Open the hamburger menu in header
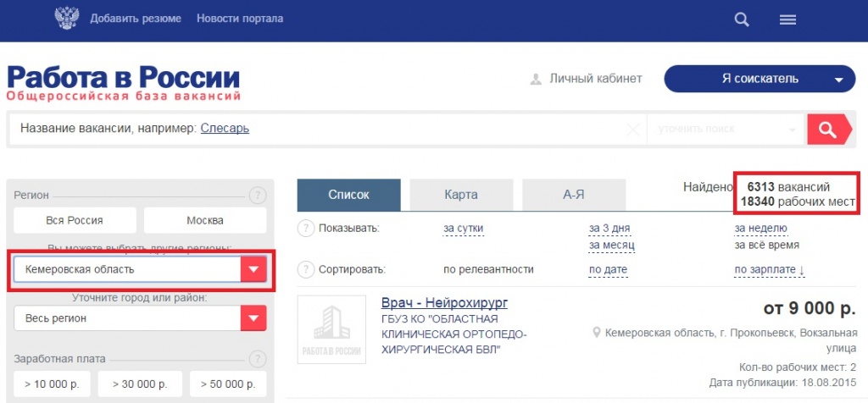This screenshot has width=868, height=403. [x=787, y=20]
